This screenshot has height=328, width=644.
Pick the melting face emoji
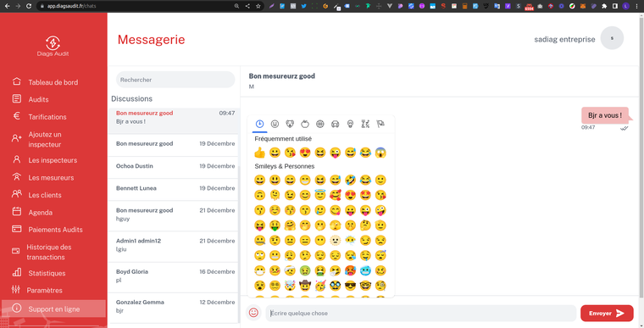pyautogui.click(x=275, y=195)
